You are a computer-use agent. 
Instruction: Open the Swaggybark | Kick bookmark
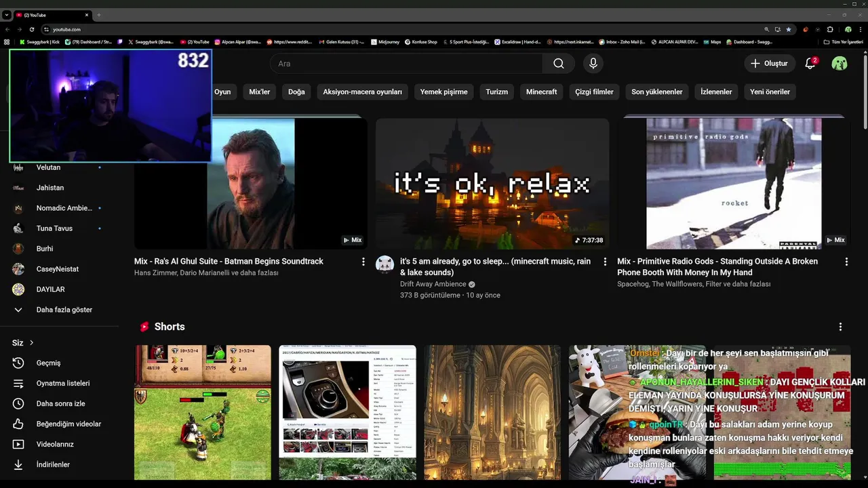(x=39, y=42)
